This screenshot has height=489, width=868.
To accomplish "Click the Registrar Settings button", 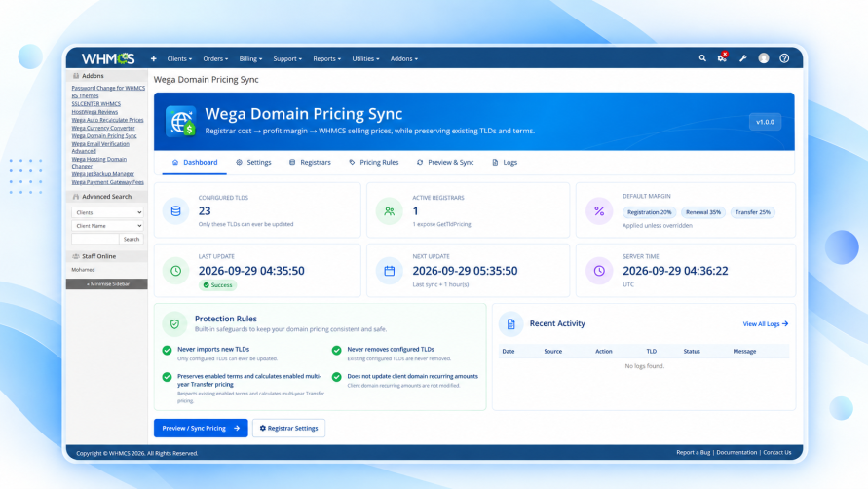I will [x=288, y=428].
